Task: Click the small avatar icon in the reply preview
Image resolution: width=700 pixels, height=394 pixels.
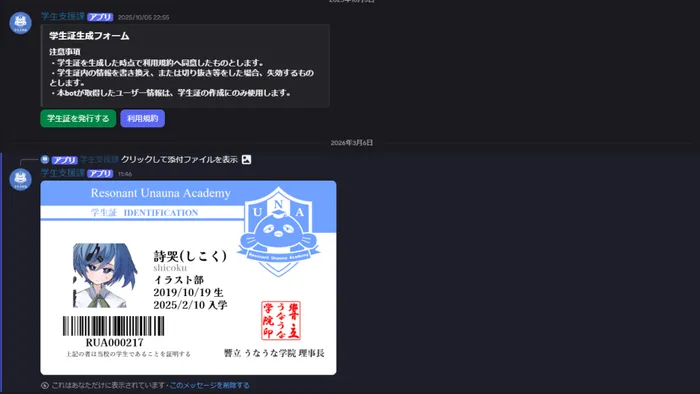Action: point(45,159)
